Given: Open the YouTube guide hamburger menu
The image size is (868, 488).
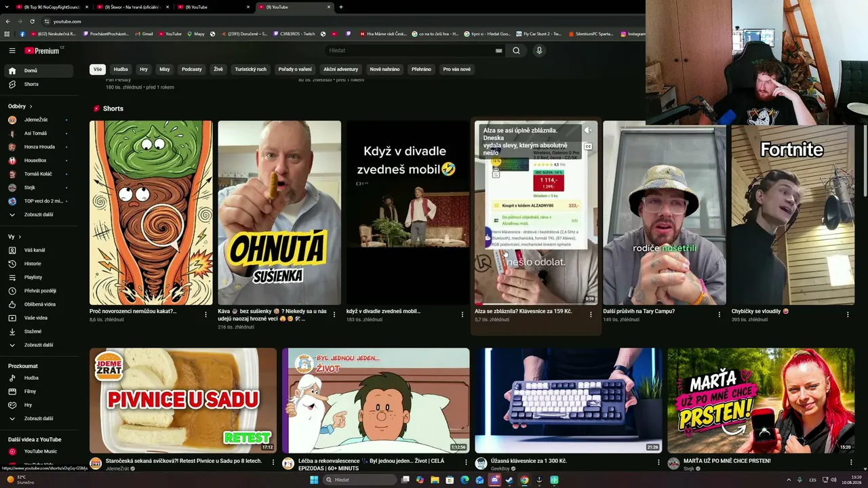Looking at the screenshot, I should pos(12,51).
